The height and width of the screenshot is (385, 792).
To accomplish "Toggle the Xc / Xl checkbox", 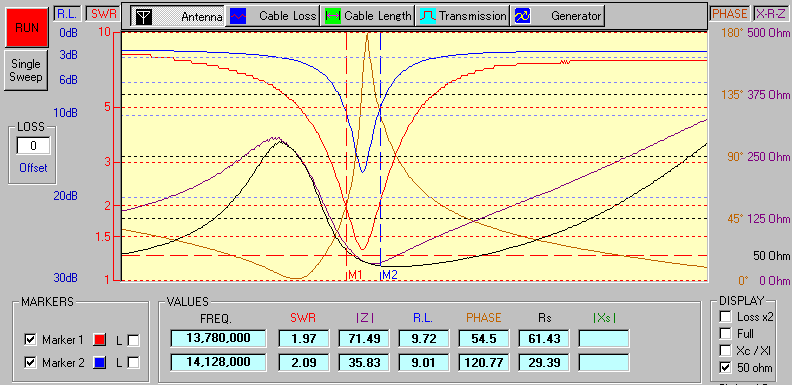I will [725, 351].
